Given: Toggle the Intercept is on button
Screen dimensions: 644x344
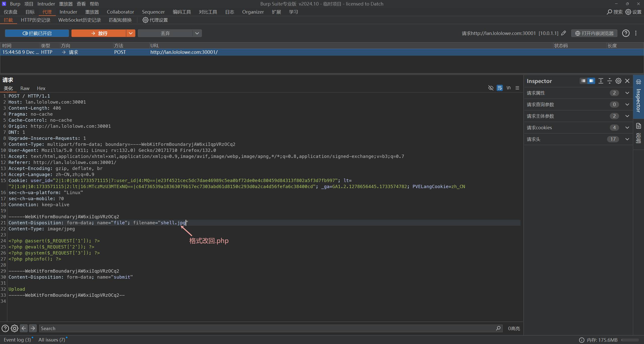Looking at the screenshot, I should tap(37, 33).
